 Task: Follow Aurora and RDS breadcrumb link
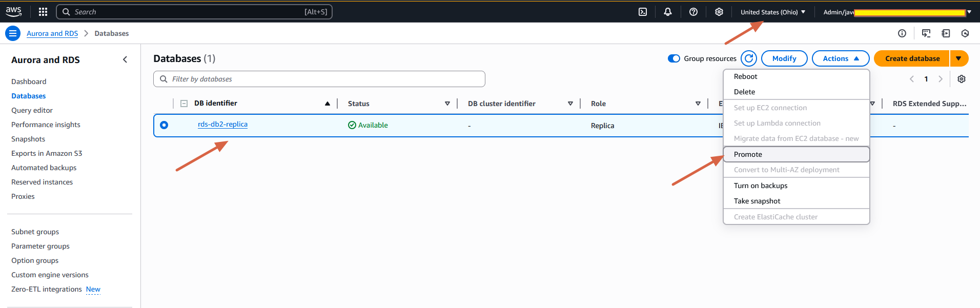(52, 33)
